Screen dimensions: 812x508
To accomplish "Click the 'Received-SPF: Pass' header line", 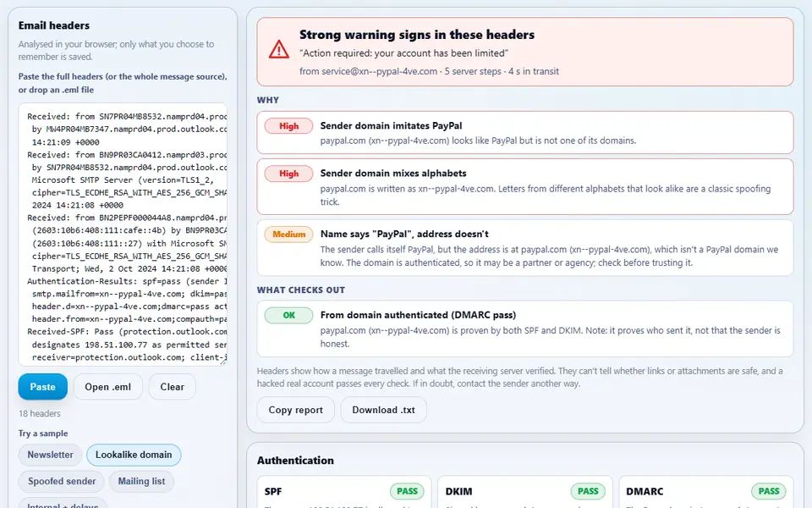I will (127, 332).
